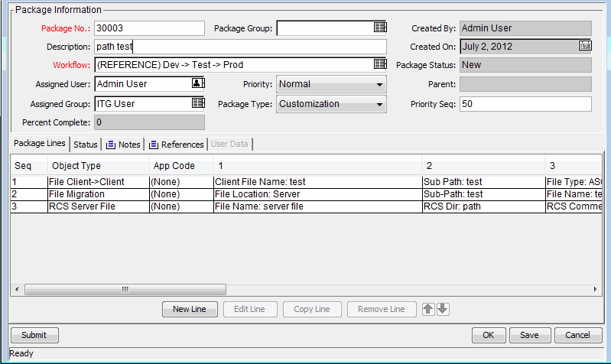Click into the Description text field

pos(241,47)
